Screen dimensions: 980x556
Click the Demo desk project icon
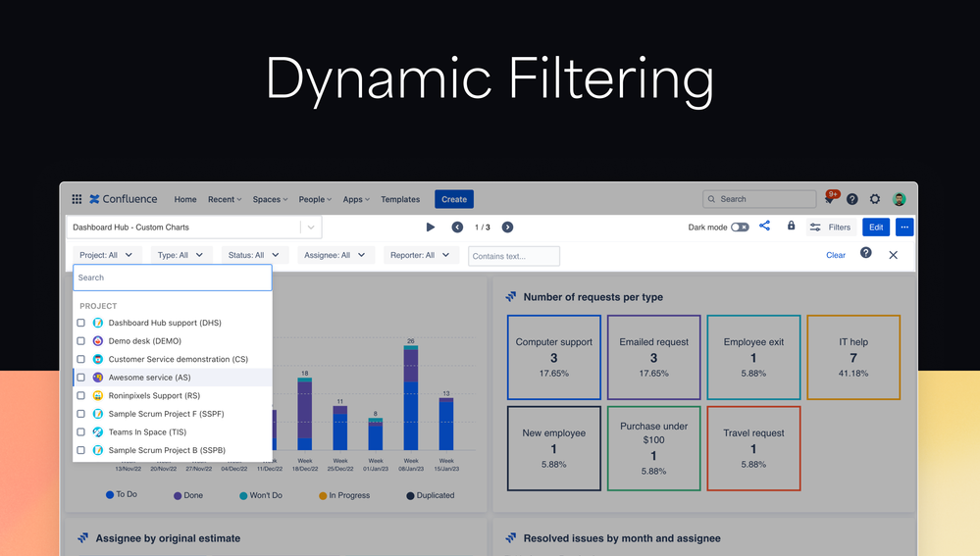coord(98,341)
